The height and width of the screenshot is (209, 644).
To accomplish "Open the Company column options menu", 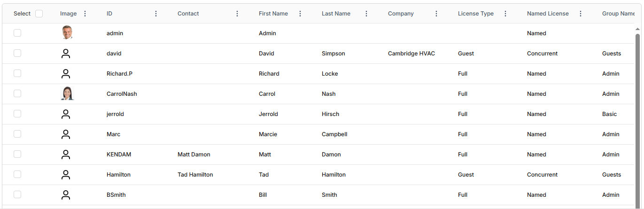I will click(436, 14).
